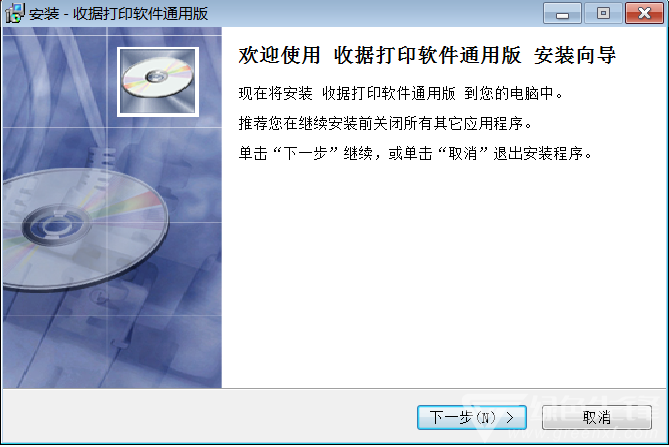Minimize the installer window
Screen dimensions: 669x447
point(562,14)
